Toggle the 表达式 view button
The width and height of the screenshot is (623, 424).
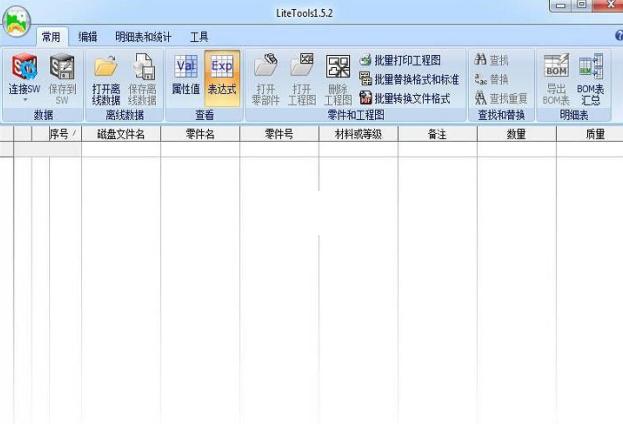222,68
